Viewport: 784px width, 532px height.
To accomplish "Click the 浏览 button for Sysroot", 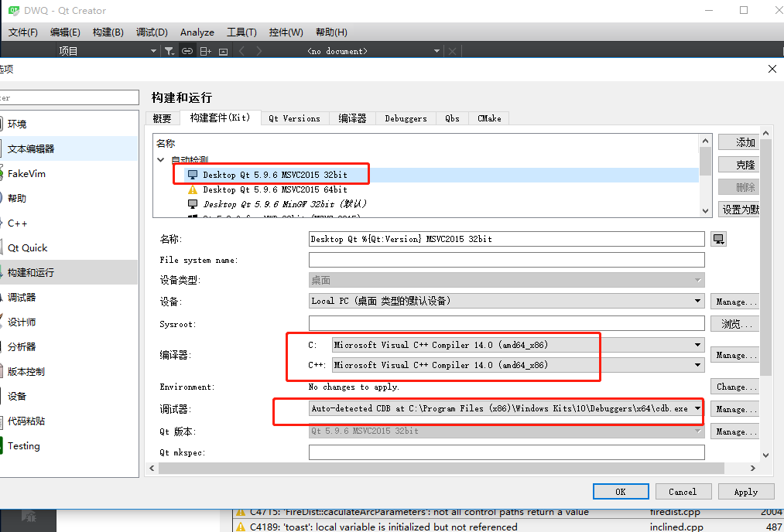I will pyautogui.click(x=733, y=323).
